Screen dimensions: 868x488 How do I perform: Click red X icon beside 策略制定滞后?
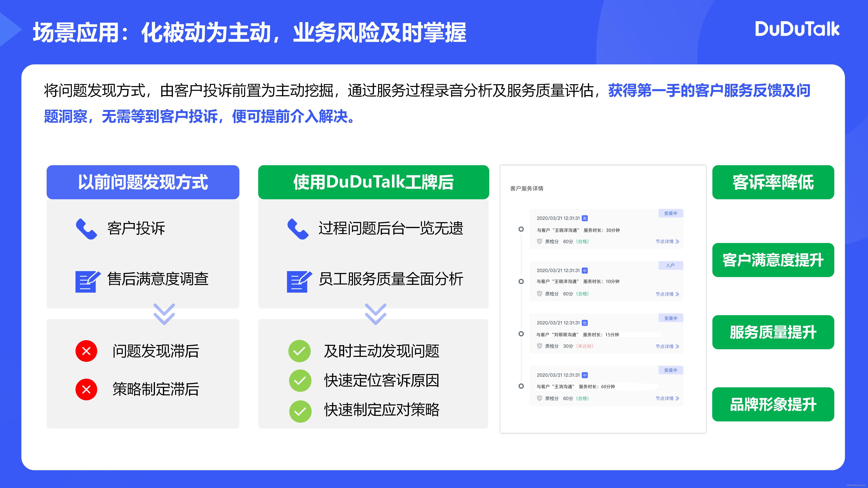(86, 389)
